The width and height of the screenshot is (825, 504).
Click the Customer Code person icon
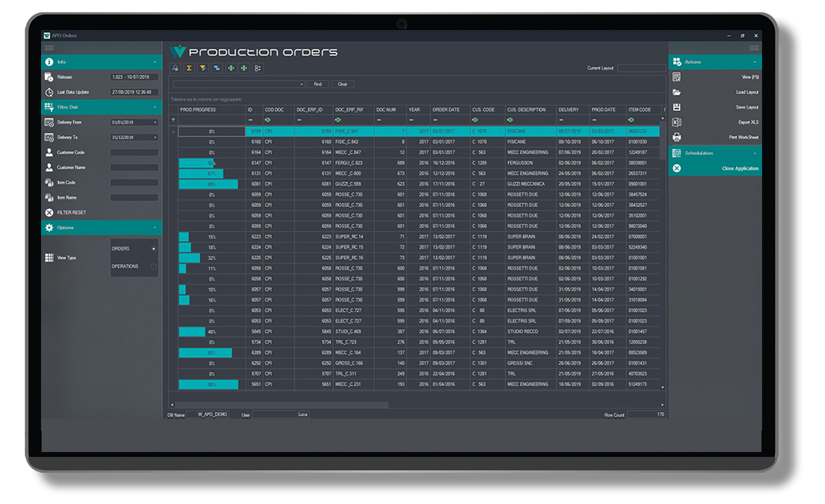(49, 152)
